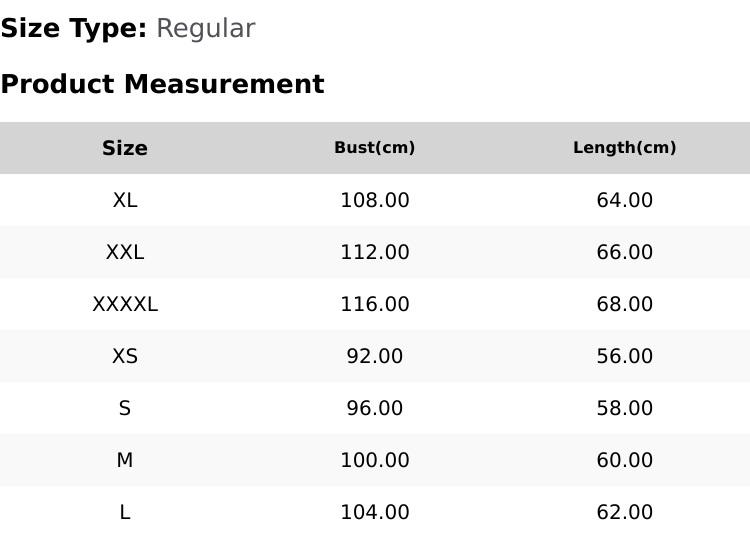Click the 92.00 bust value
750x538 pixels.
tap(375, 356)
